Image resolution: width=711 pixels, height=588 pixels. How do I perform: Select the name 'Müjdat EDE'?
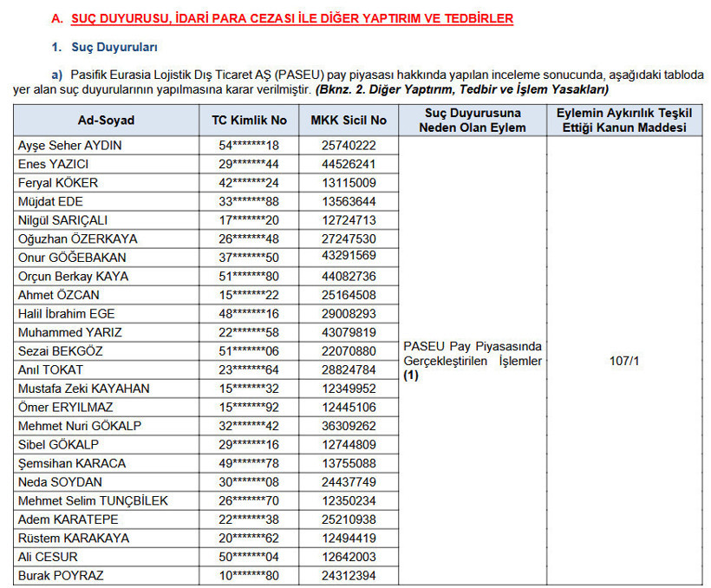pos(50,201)
